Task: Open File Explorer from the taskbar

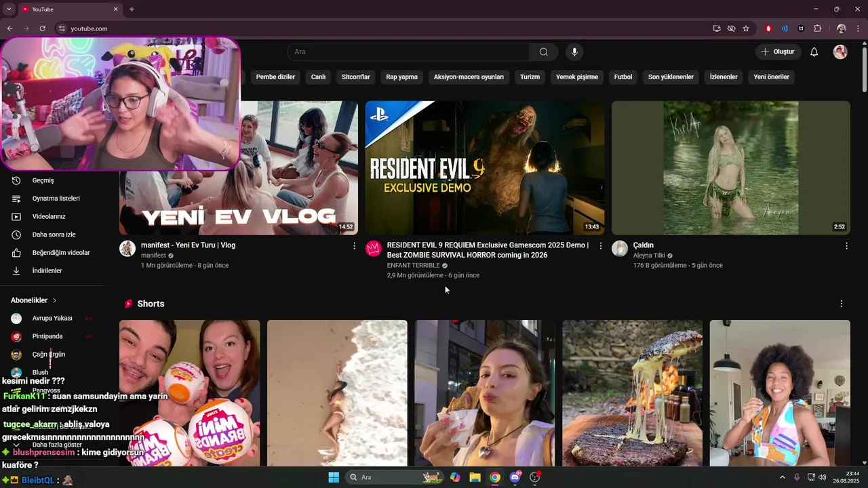Action: [x=475, y=477]
